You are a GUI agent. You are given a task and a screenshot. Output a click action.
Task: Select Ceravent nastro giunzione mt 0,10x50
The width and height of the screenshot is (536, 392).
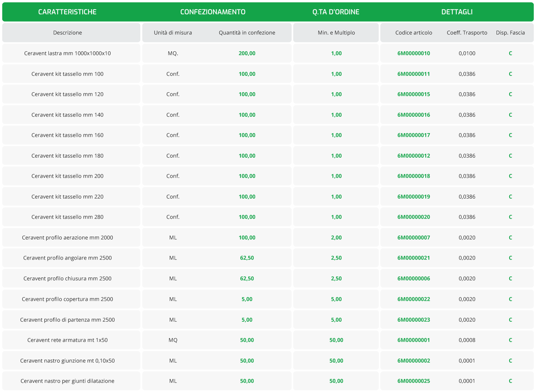67,361
